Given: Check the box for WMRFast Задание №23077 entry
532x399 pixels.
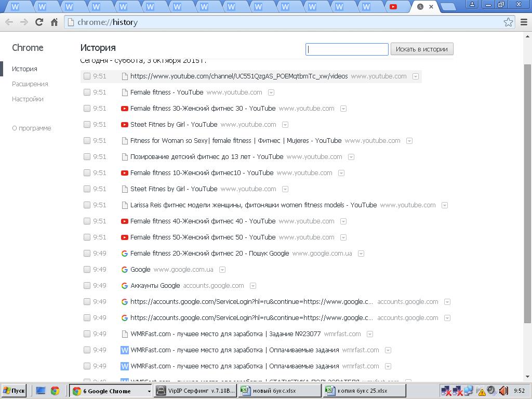Looking at the screenshot, I should point(87,334).
